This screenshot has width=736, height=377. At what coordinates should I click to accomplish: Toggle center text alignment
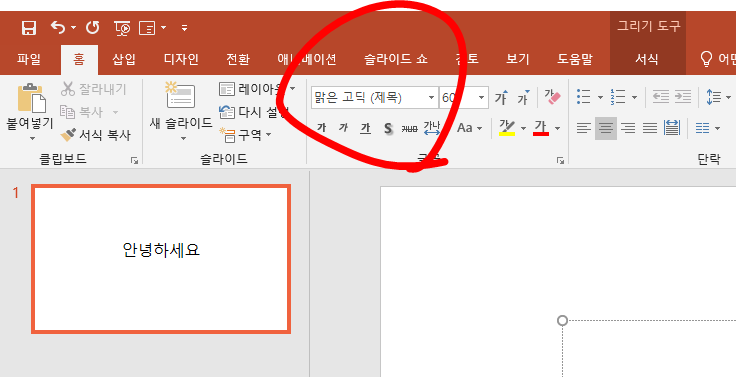pos(606,128)
